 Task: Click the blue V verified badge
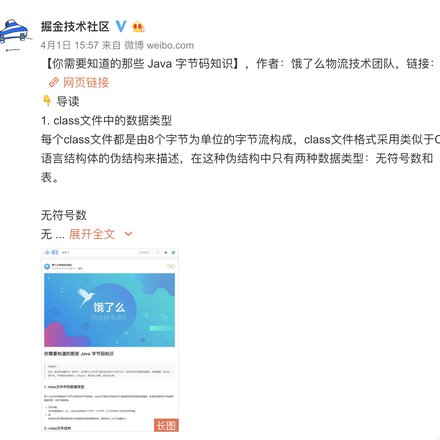click(x=121, y=26)
